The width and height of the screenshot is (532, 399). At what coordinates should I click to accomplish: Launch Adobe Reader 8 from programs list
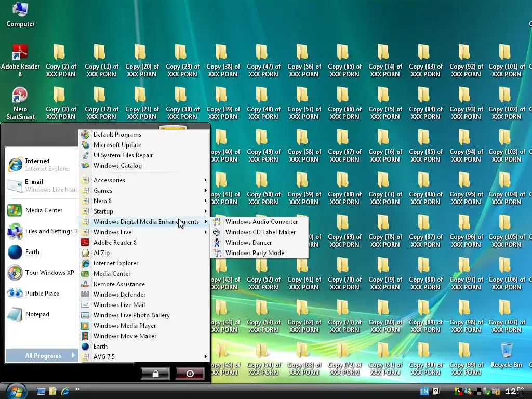click(x=144, y=243)
